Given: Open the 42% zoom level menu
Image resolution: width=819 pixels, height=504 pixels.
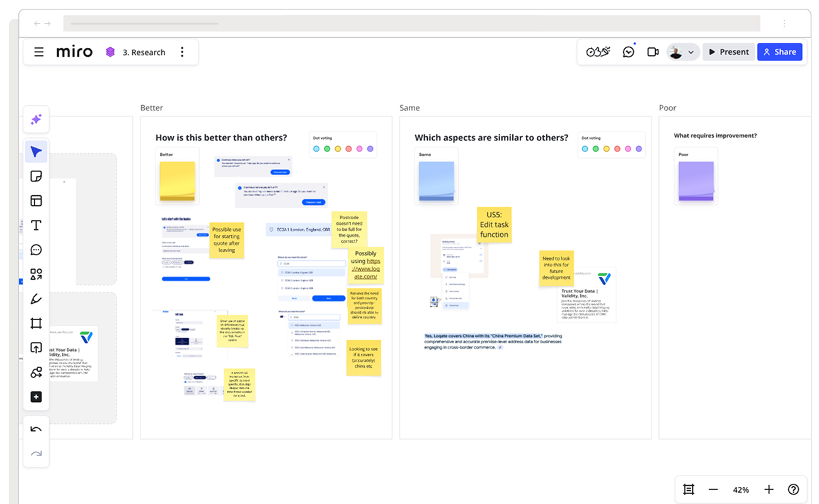Looking at the screenshot, I should tap(741, 490).
